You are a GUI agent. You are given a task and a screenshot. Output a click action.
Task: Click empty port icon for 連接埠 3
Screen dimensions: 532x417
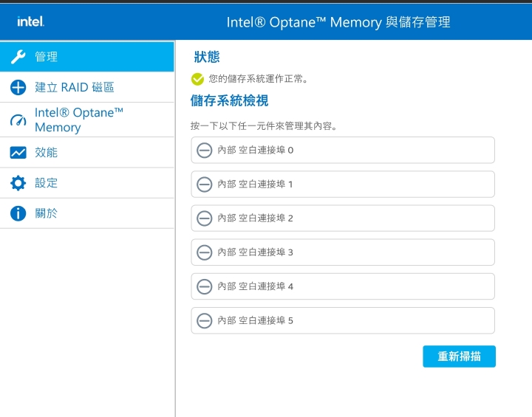pos(205,252)
